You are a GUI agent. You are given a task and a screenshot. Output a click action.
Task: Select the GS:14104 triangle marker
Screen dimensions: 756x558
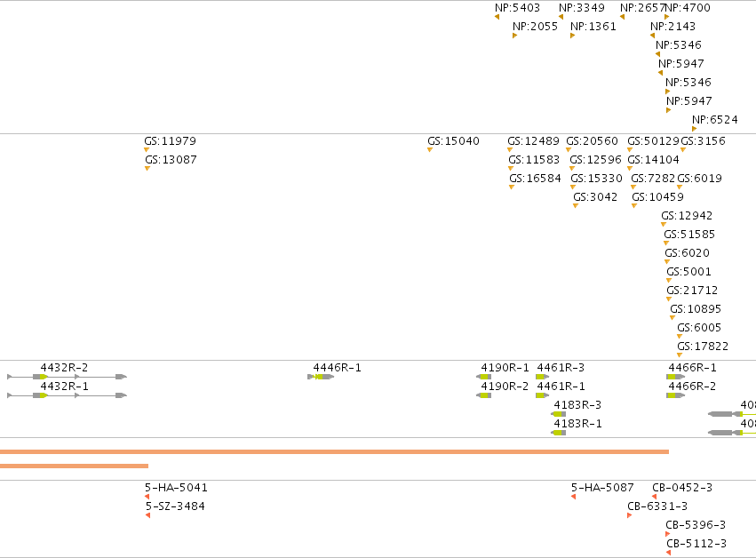point(630,168)
